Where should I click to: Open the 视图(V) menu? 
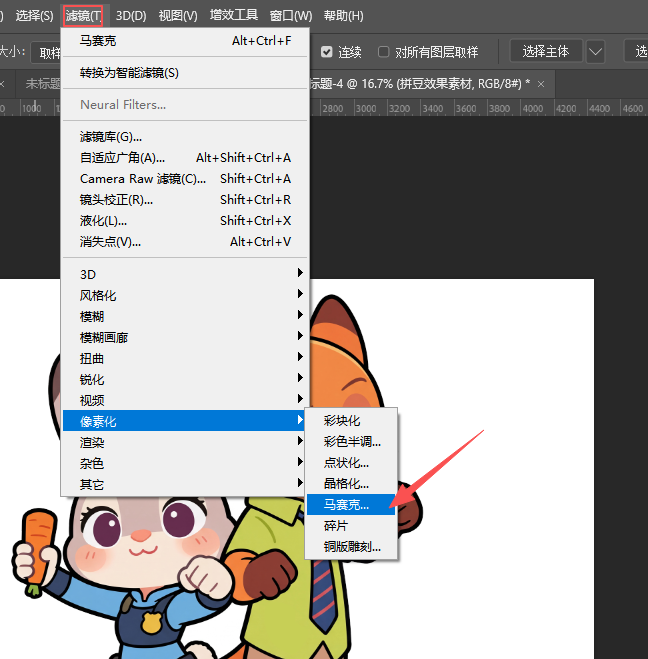pos(178,16)
